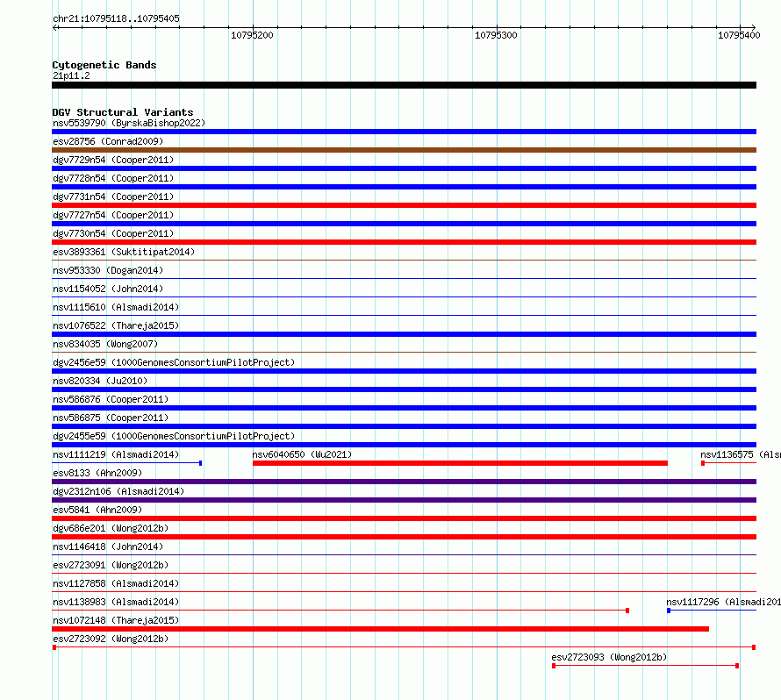Click dgv7727n54 (Cooper2011) label
The image size is (781, 700).
(x=113, y=215)
